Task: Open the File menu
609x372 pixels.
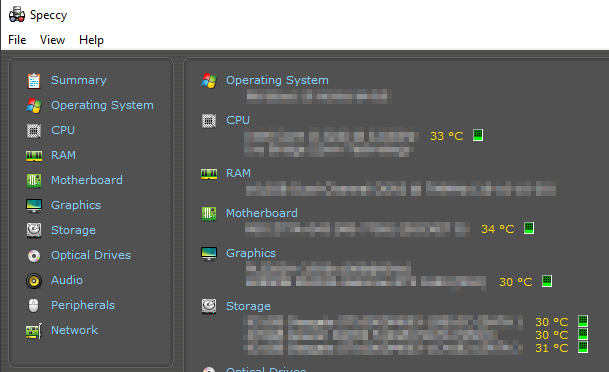Action: [17, 40]
